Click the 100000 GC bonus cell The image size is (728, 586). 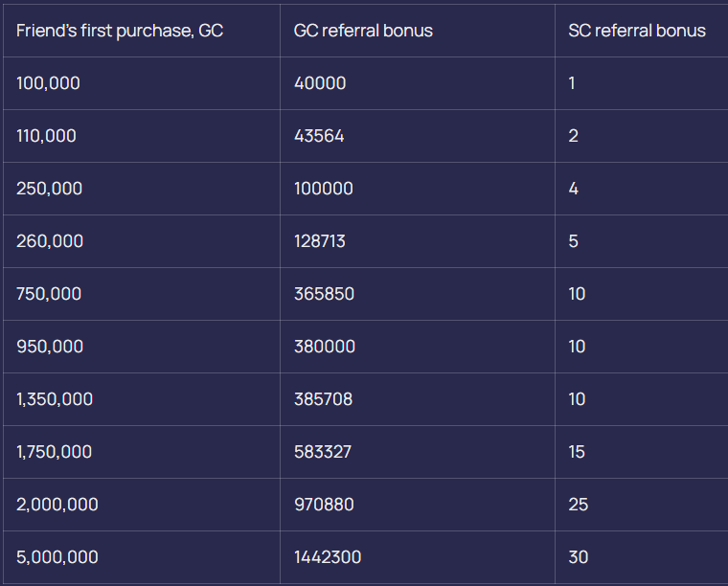click(x=324, y=189)
